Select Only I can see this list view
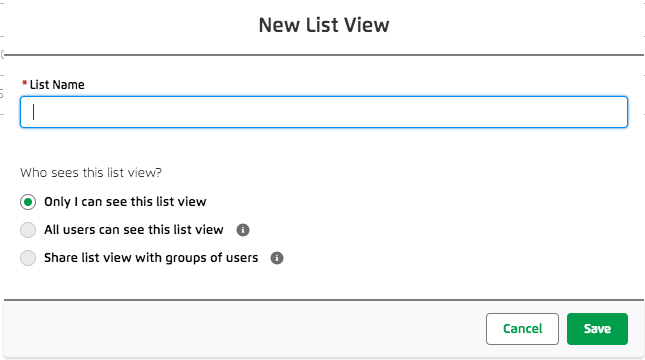645x360 pixels. (x=113, y=202)
